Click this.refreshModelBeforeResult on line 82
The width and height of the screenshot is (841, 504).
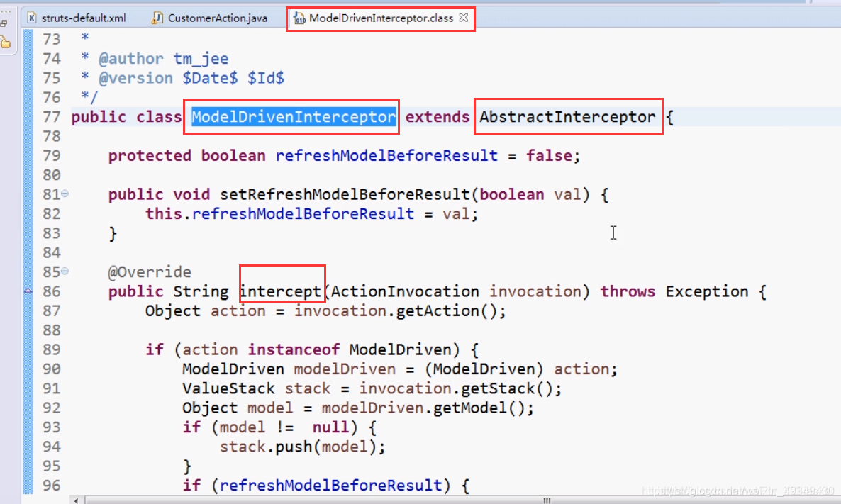[280, 213]
